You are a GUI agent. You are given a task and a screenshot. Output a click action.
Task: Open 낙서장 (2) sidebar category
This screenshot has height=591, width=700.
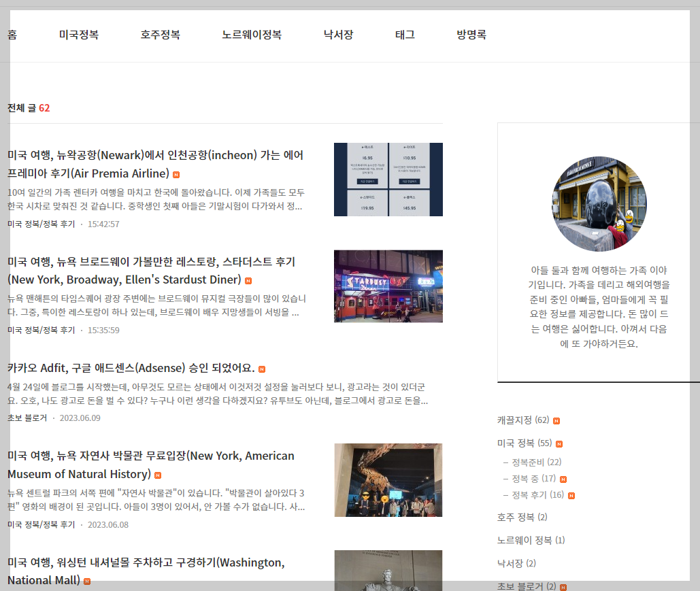(516, 563)
